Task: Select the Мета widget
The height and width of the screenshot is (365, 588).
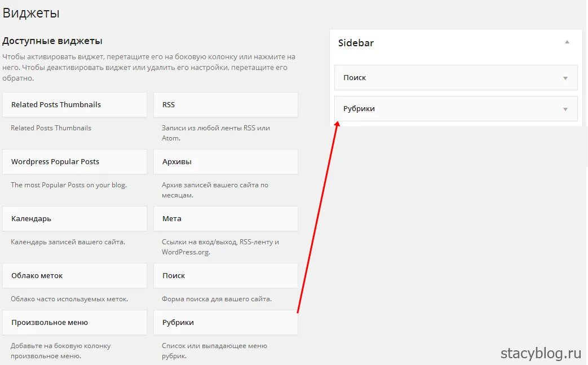Action: click(x=226, y=219)
